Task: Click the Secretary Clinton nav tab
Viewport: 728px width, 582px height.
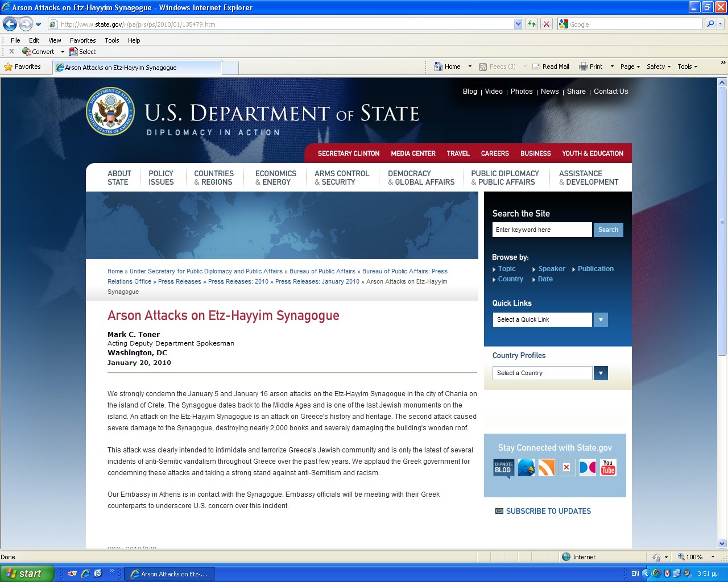Action: click(x=349, y=153)
